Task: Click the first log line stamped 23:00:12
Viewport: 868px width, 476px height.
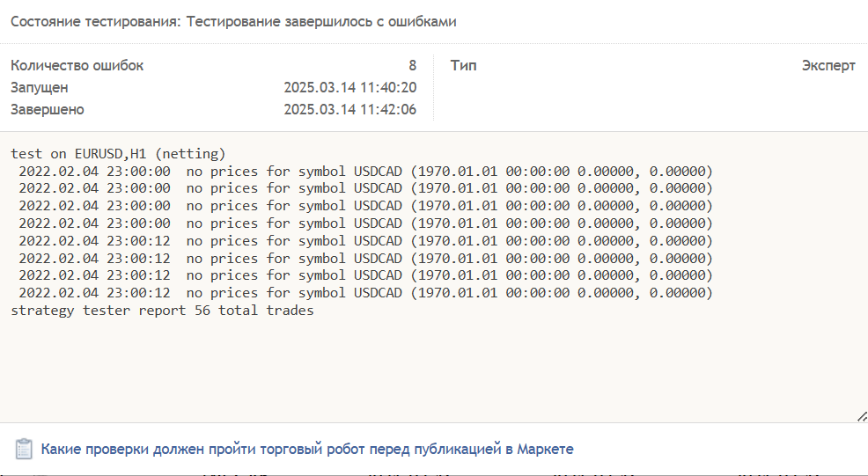Action: click(x=364, y=240)
